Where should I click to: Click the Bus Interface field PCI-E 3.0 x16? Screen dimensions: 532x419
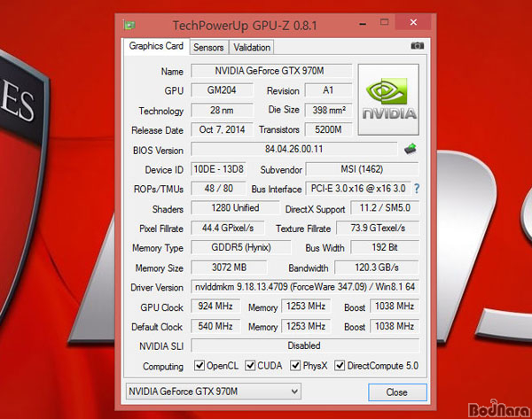point(358,188)
